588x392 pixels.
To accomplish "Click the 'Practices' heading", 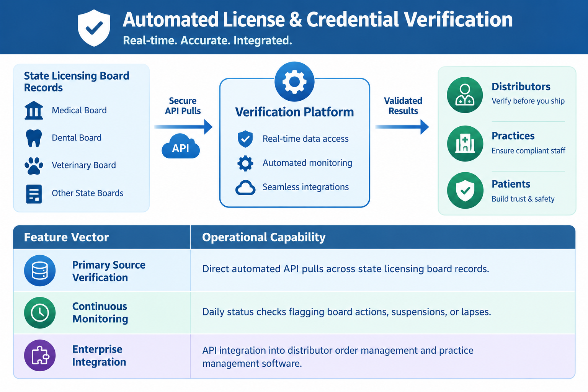I will [513, 136].
